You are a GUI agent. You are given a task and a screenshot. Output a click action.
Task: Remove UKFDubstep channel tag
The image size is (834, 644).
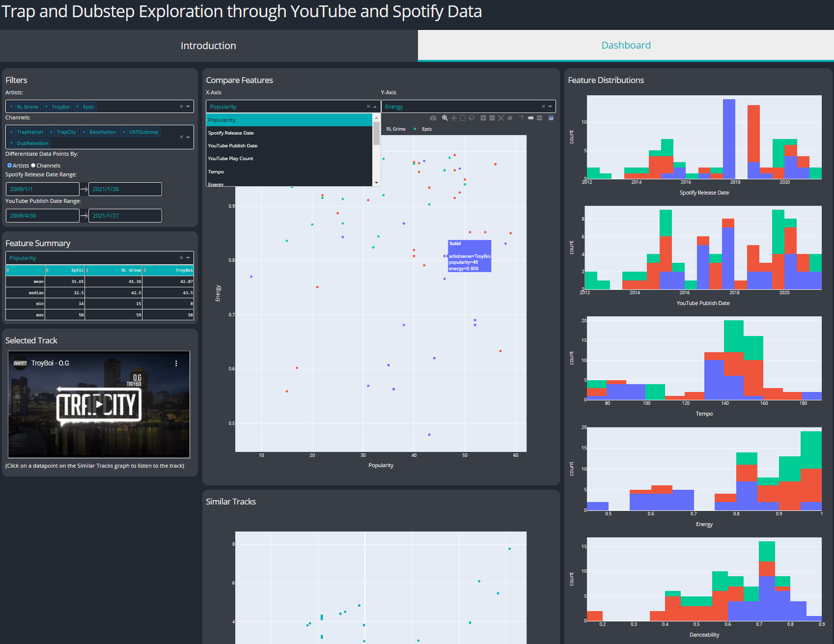click(124, 132)
